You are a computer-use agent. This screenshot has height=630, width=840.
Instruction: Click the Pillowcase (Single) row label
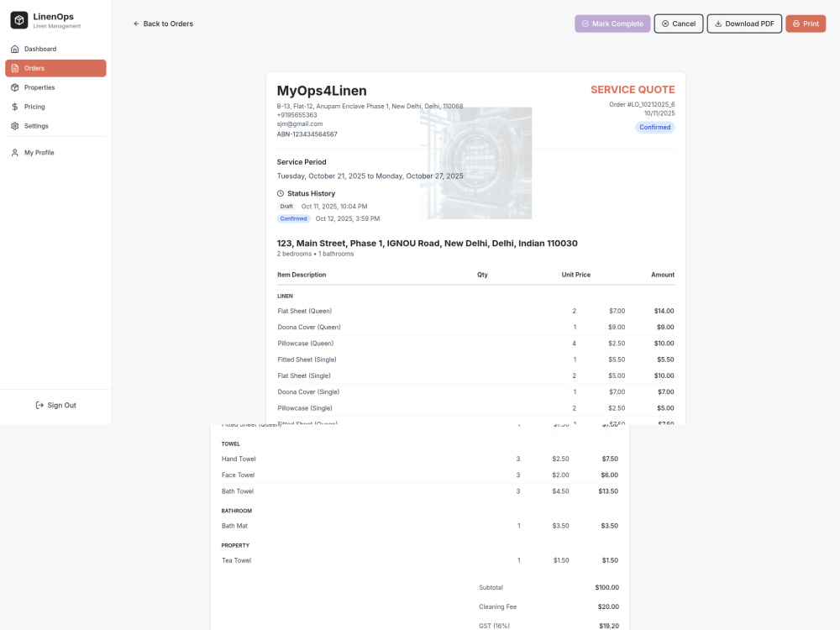pos(304,408)
